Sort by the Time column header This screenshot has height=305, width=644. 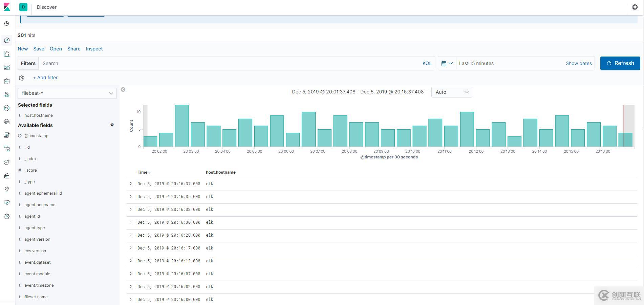click(x=143, y=172)
